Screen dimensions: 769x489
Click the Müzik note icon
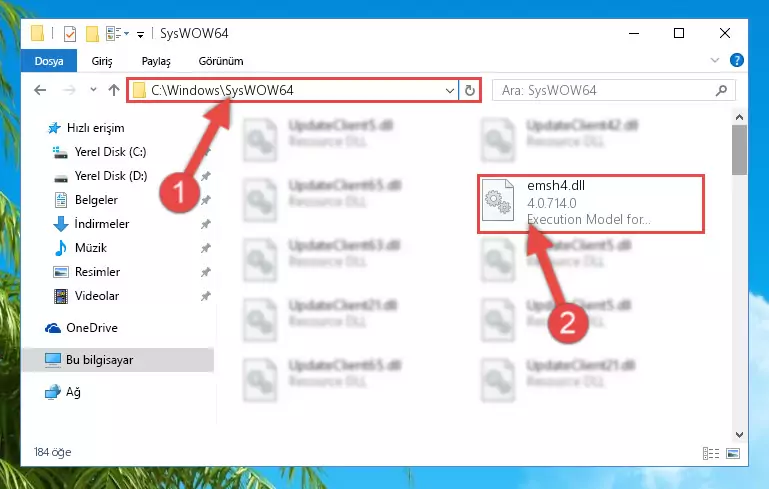pyautogui.click(x=61, y=248)
